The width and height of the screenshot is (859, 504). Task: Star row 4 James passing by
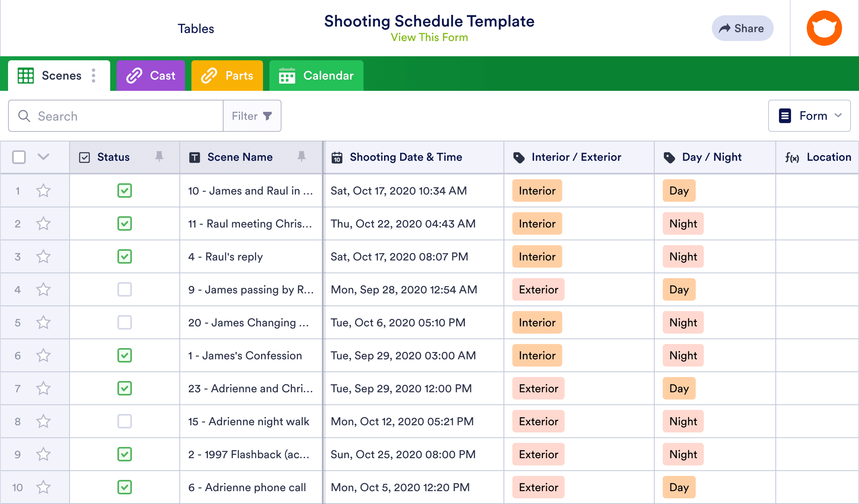pos(43,289)
